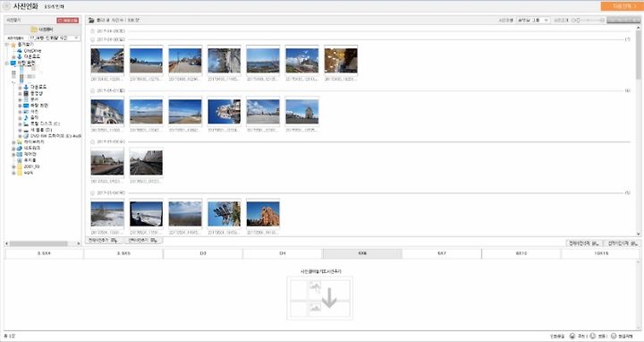Click the delete-all button above the size tabs

pos(585,244)
